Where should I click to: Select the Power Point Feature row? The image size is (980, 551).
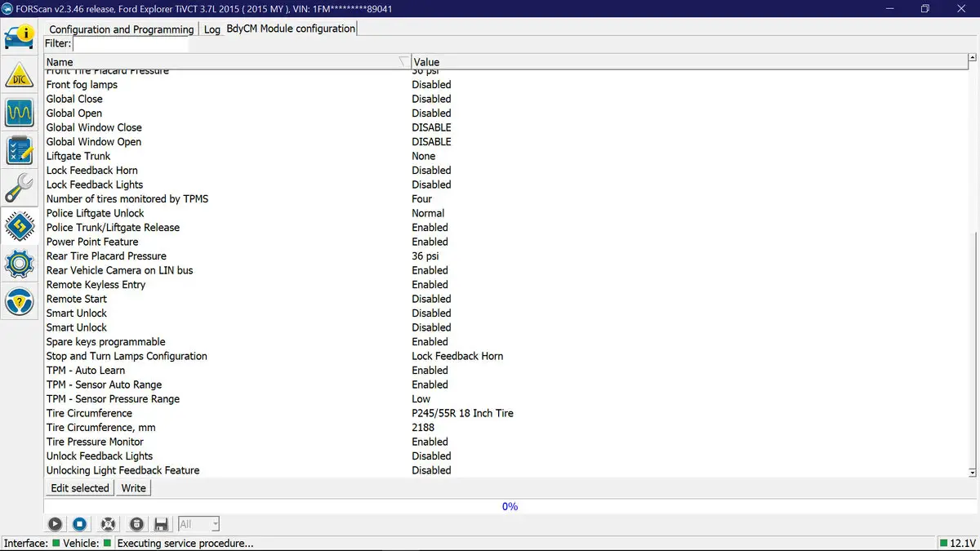tap(505, 242)
